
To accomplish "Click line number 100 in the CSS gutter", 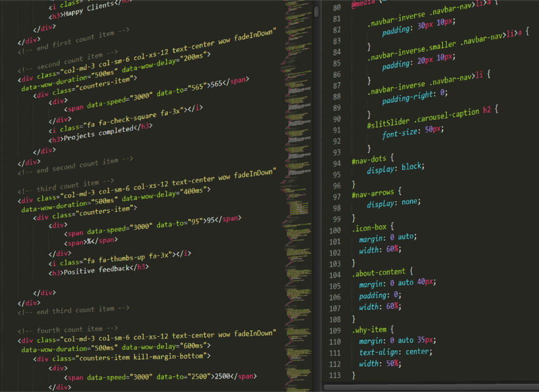I will (x=335, y=230).
